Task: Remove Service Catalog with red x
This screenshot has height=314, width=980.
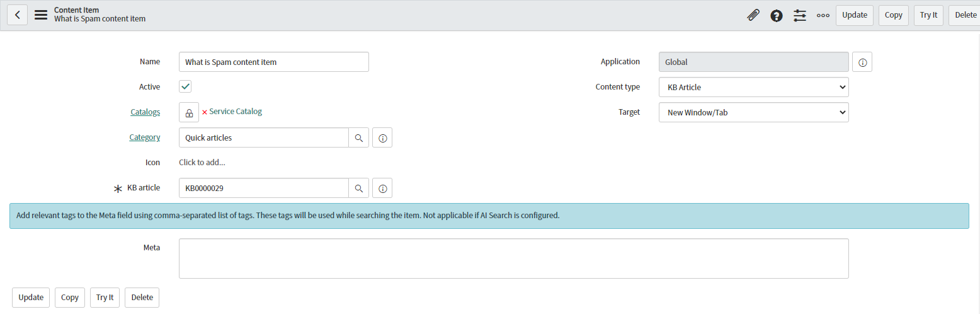Action: tap(204, 112)
